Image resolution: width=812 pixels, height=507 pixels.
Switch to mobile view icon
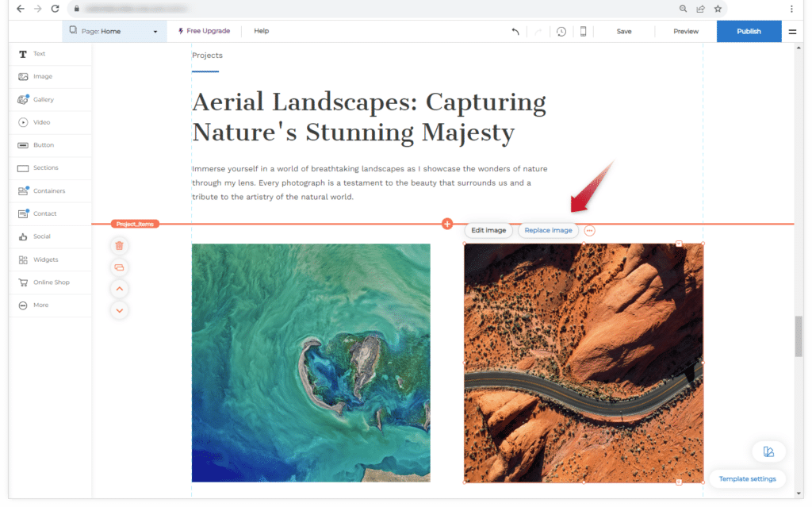pyautogui.click(x=584, y=32)
